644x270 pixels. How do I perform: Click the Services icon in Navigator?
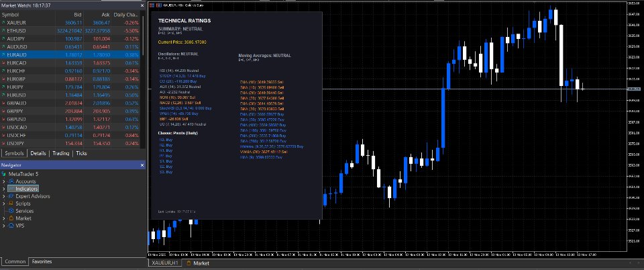click(x=11, y=211)
